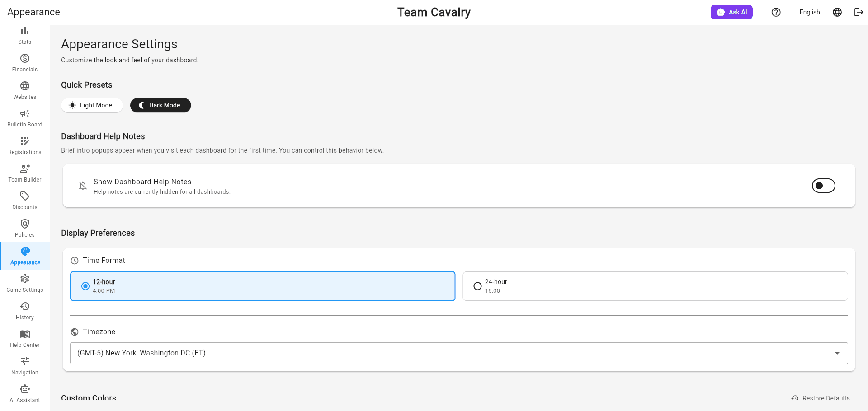Click the English language selector
The image size is (868, 411).
(809, 12)
